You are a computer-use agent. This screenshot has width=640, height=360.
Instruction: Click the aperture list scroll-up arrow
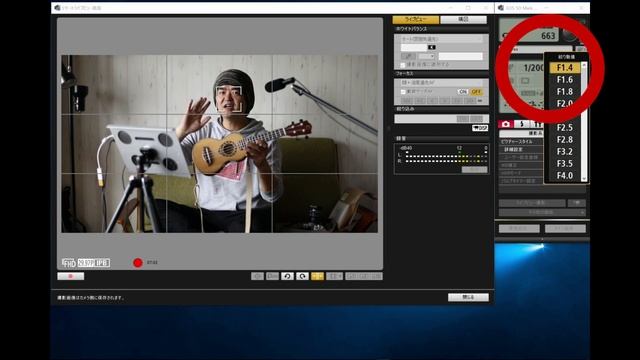coord(584,65)
